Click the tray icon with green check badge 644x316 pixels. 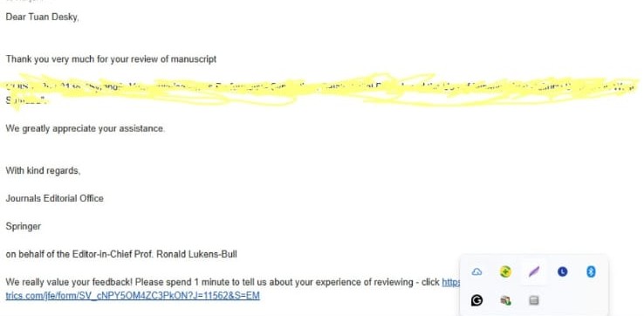[x=505, y=300]
